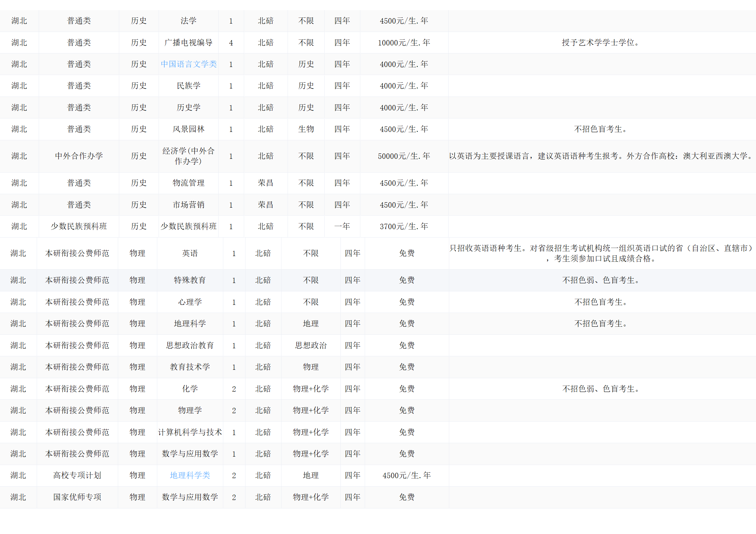This screenshot has width=756, height=534.
Task: Click the 3700元/生.年 tuition cell
Action: coord(404,226)
